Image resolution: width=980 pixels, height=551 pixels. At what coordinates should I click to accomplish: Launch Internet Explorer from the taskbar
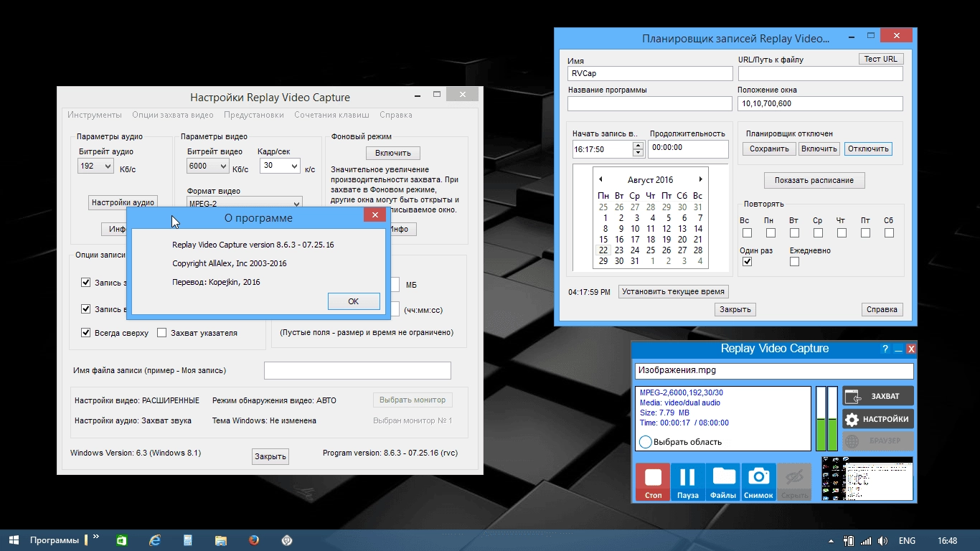click(154, 540)
